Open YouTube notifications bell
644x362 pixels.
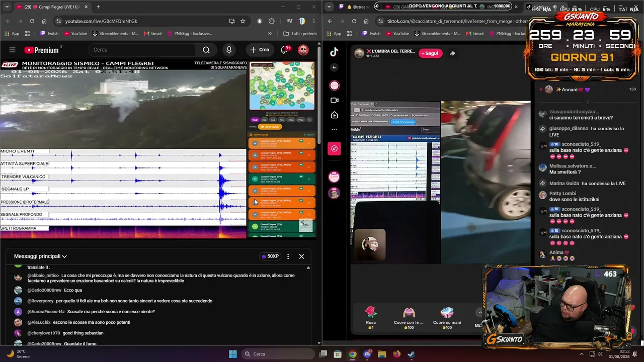pyautogui.click(x=284, y=50)
